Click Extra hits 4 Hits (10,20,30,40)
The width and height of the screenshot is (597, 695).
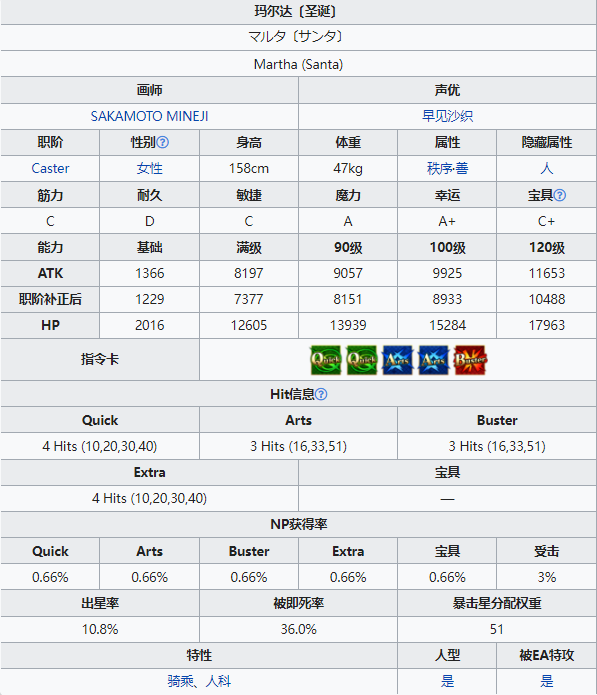tap(149, 499)
